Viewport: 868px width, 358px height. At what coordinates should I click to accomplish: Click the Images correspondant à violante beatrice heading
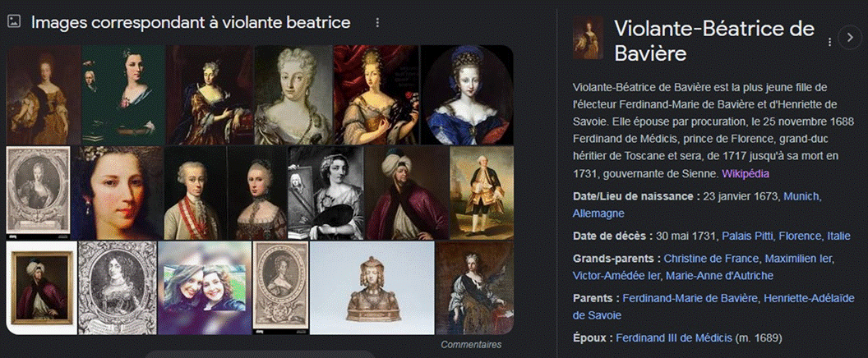pyautogui.click(x=191, y=23)
